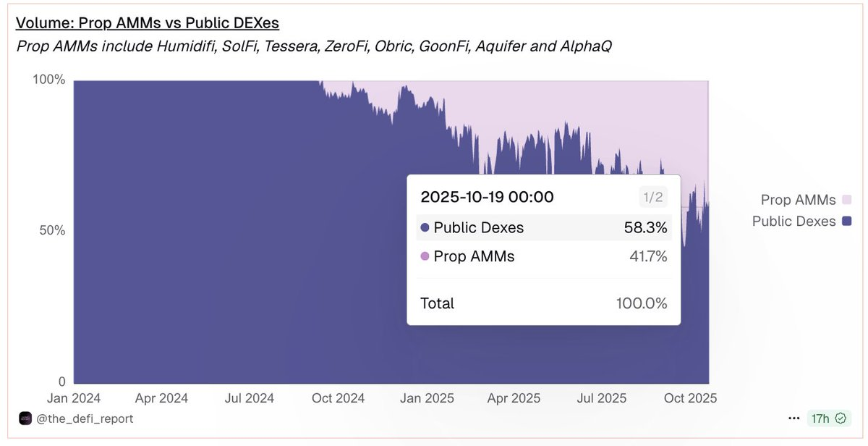The height and width of the screenshot is (446, 868).
Task: Open the @the_defi_report profile link
Action: [x=85, y=418]
